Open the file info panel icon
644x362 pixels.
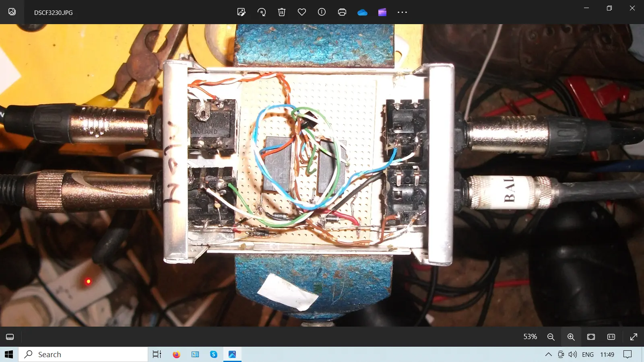(322, 12)
